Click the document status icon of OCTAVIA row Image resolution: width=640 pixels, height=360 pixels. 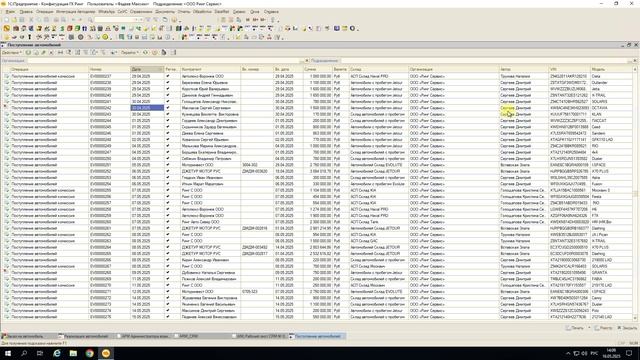pos(7,108)
